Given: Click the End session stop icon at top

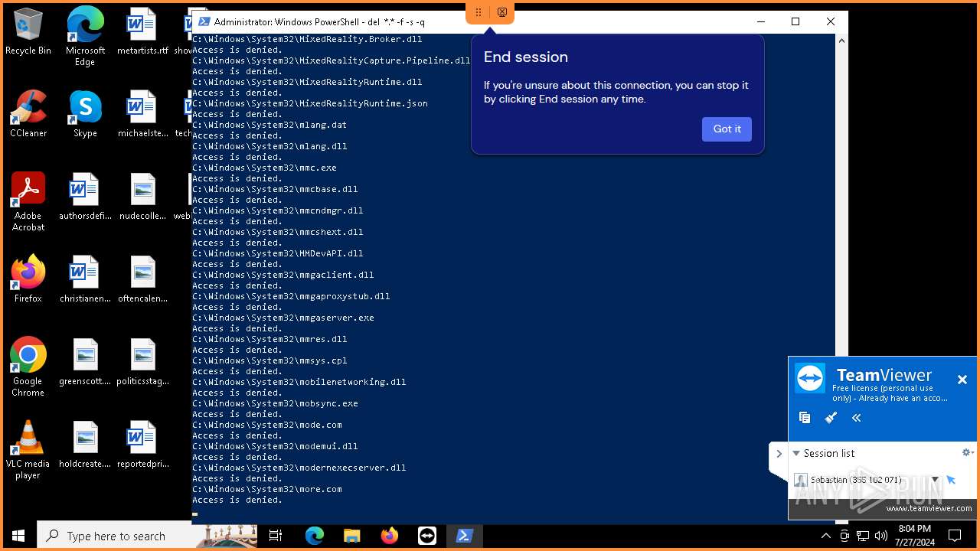Looking at the screenshot, I should (502, 12).
